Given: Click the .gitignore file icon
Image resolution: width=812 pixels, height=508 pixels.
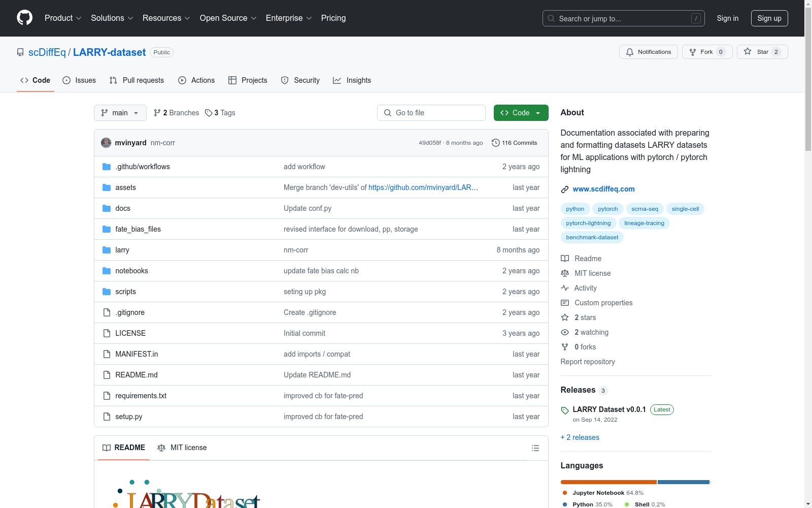Looking at the screenshot, I should click(107, 312).
